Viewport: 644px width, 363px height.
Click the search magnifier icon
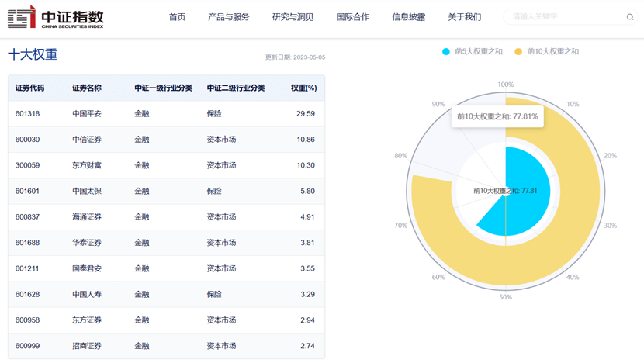pos(629,17)
